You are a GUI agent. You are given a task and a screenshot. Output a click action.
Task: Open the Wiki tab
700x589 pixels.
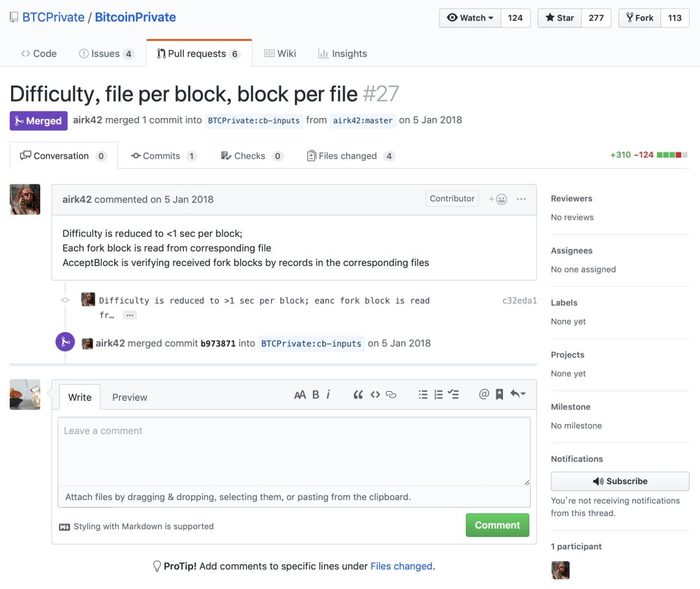point(280,54)
